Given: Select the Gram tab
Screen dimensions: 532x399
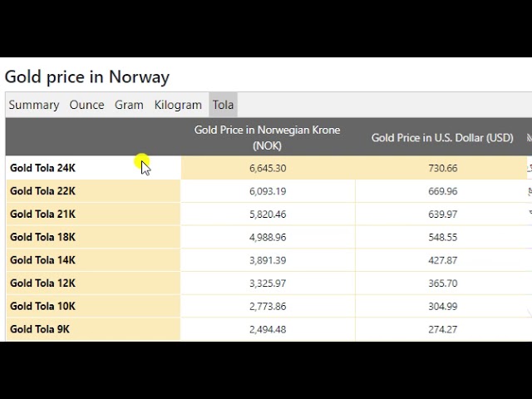Looking at the screenshot, I should 129,105.
